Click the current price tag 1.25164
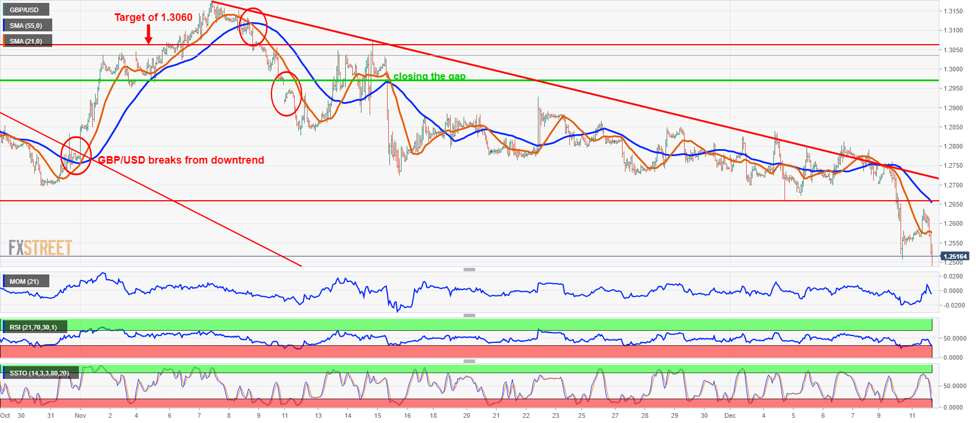 [955, 256]
